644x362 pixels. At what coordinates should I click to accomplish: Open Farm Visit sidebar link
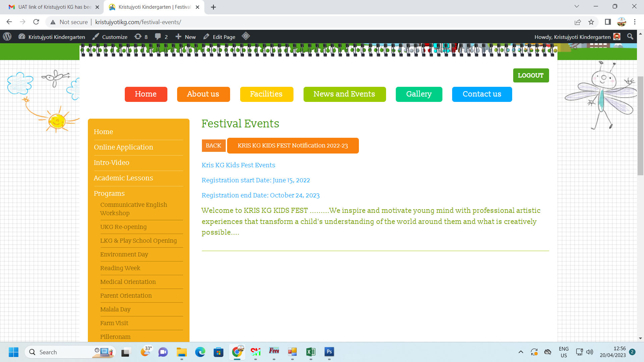click(x=114, y=323)
